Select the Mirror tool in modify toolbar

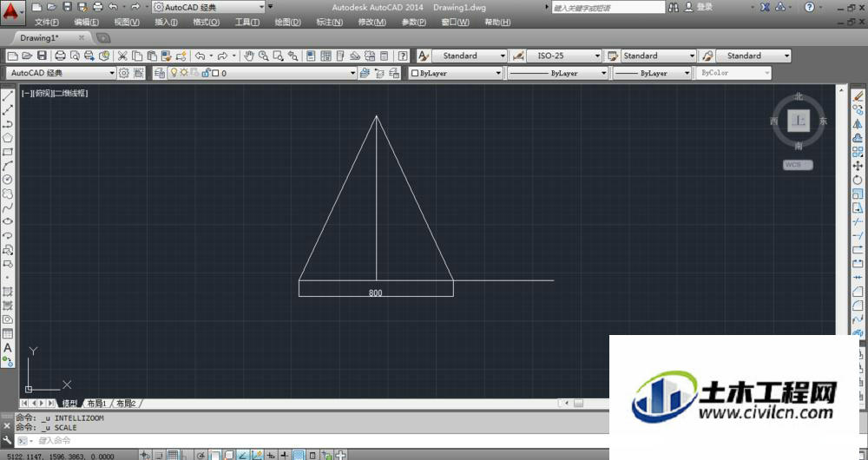point(858,124)
